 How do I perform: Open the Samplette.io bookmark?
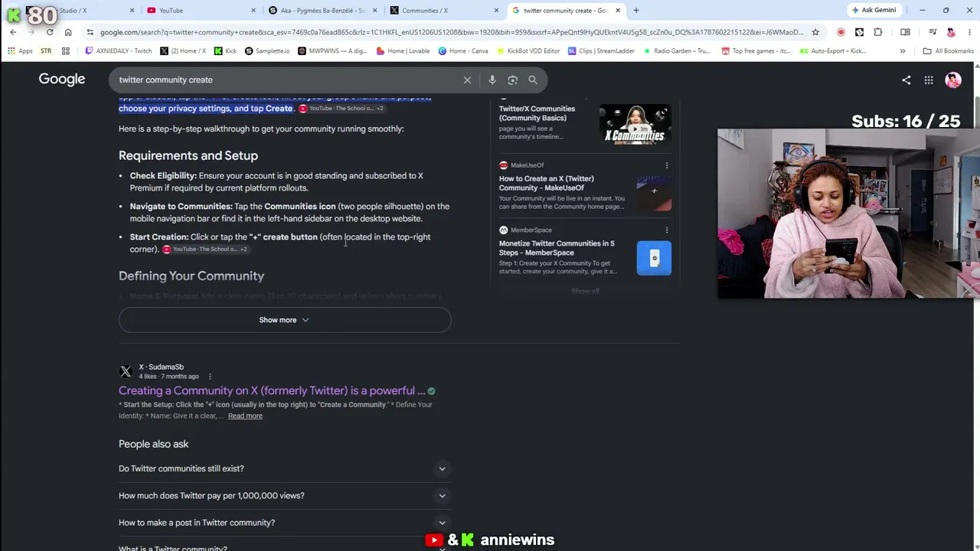point(267,51)
